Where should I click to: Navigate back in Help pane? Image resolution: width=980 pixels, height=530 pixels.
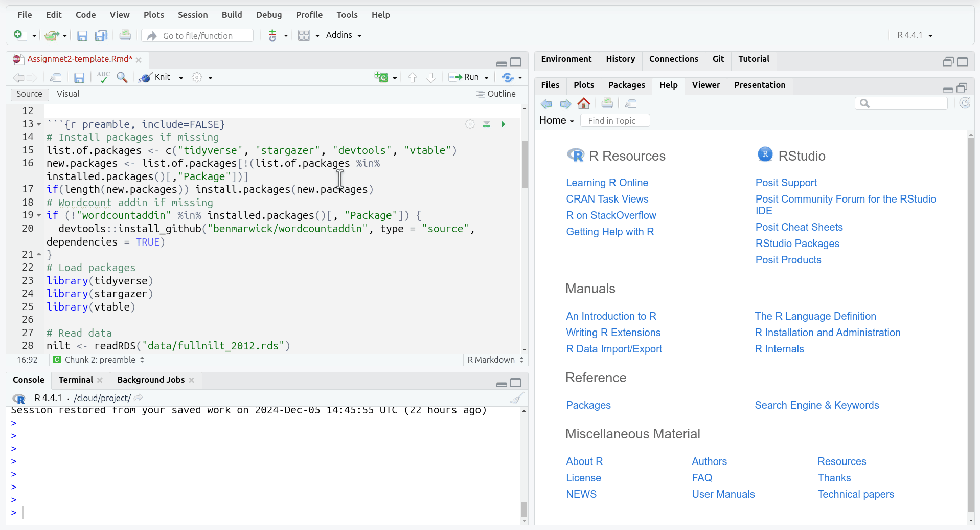coord(546,104)
